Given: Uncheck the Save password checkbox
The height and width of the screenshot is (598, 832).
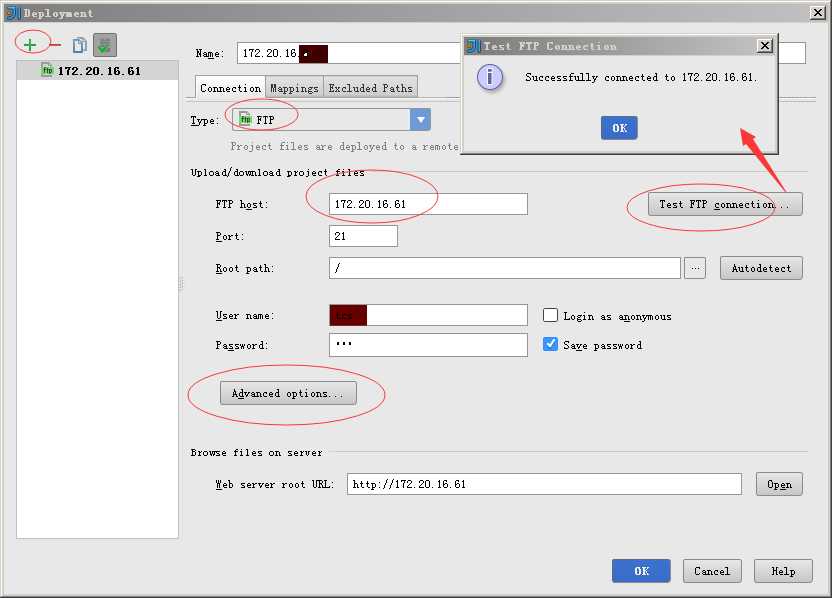Looking at the screenshot, I should pos(550,344).
